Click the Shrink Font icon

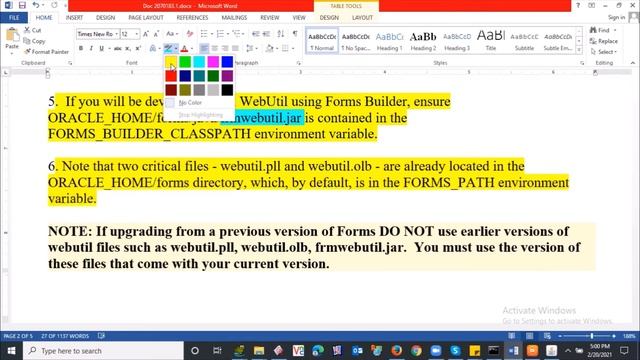(x=156, y=34)
